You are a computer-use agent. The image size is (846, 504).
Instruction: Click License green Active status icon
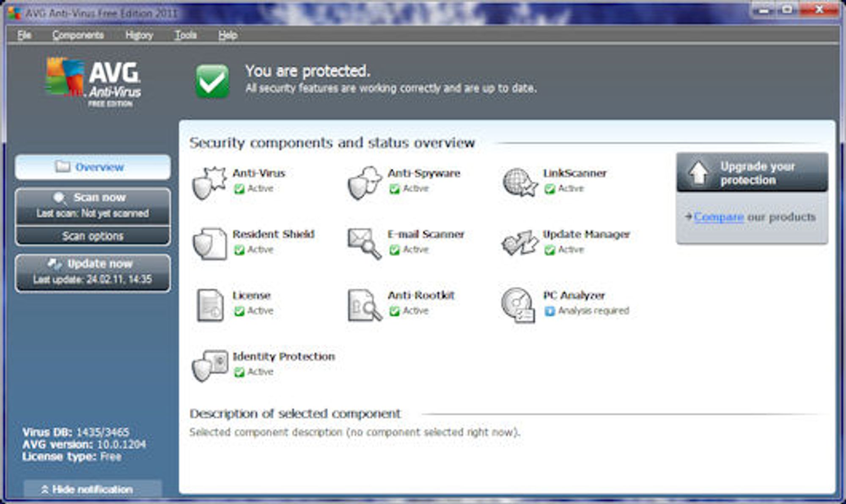tap(239, 311)
